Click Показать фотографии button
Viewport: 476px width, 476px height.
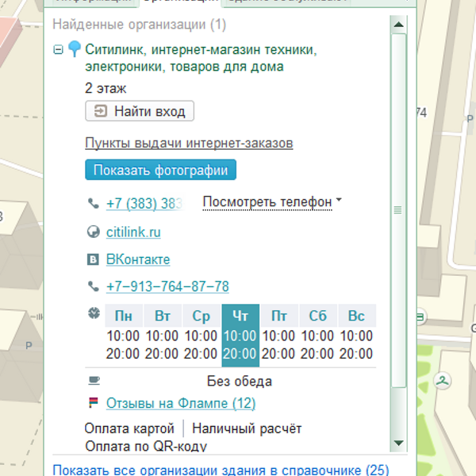pos(160,170)
